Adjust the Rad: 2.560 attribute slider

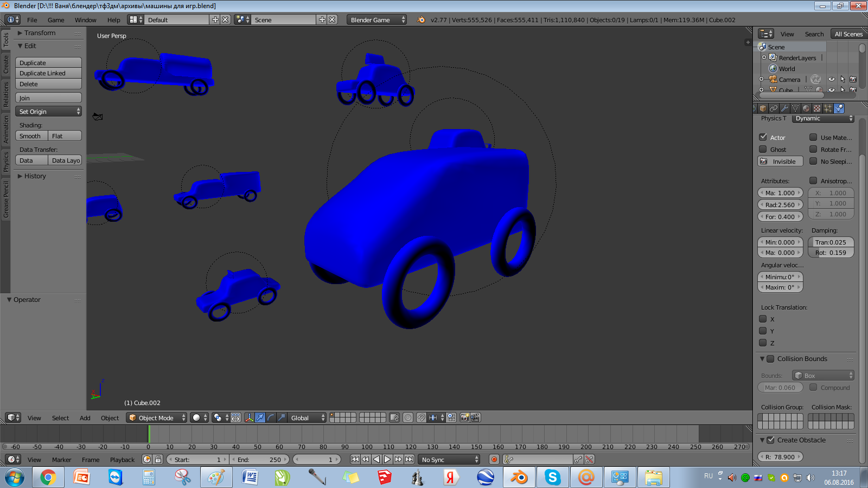[x=780, y=204]
